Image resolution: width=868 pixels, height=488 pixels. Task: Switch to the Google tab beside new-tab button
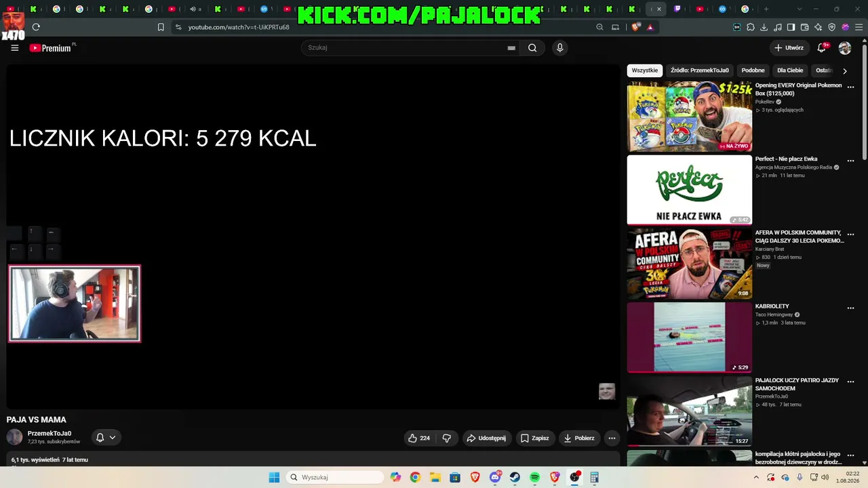coord(745,9)
